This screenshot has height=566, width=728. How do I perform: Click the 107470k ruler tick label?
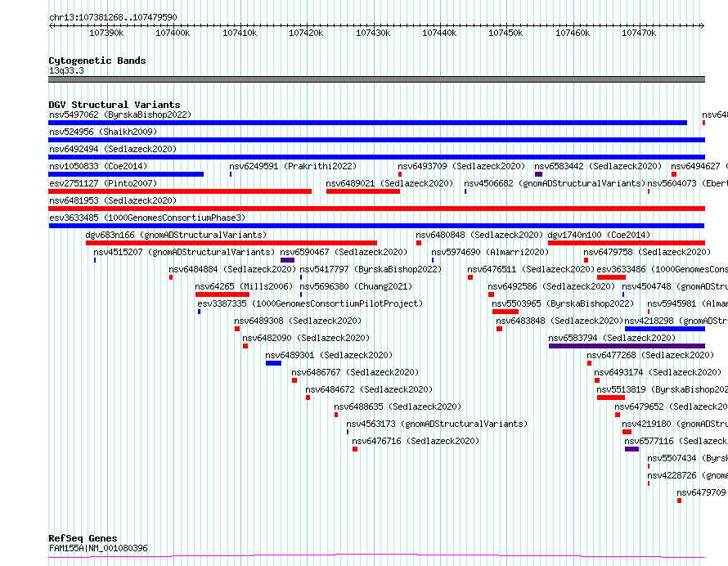tap(639, 33)
